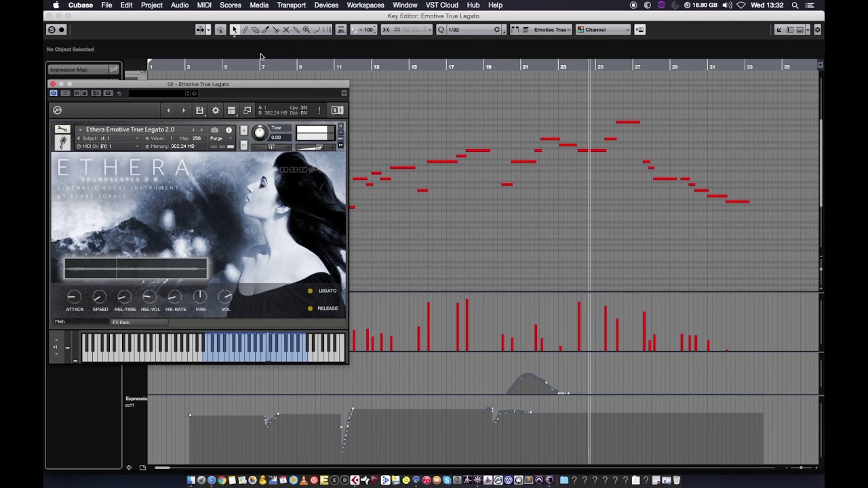This screenshot has width=868, height=488.
Task: Click the Expression Map button
Action: click(77, 70)
